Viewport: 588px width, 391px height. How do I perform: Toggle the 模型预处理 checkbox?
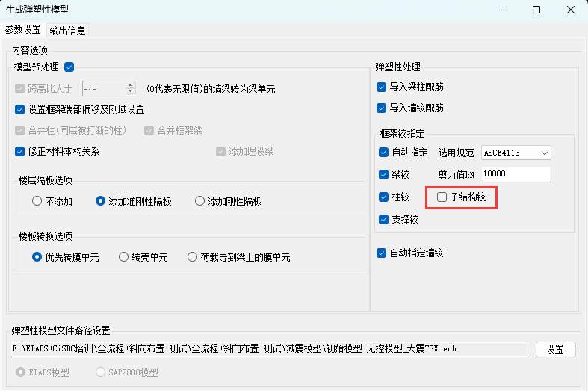coord(69,67)
